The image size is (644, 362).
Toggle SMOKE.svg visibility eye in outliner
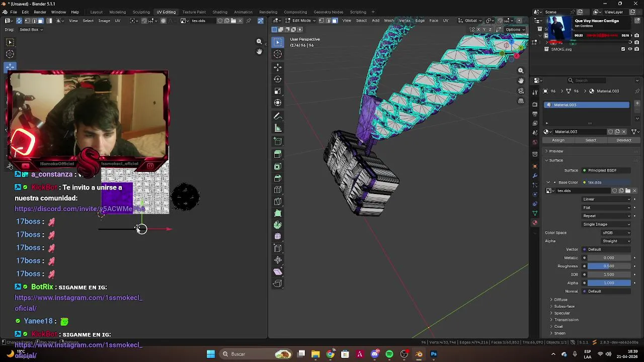630,49
